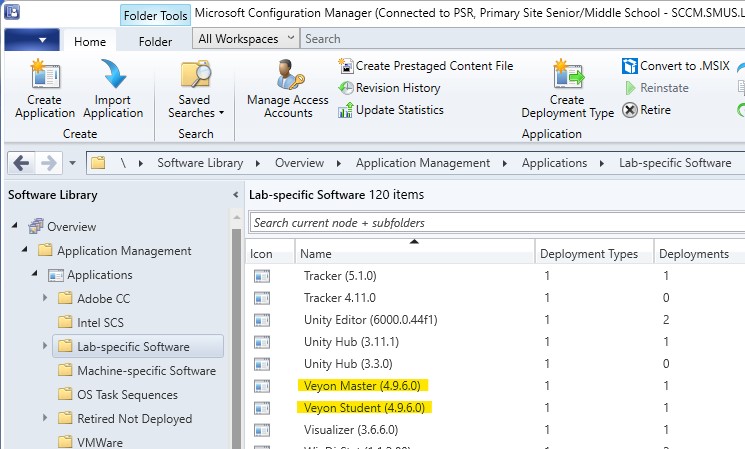Click the icon beside Unity Hub (3.11.1)
Viewport: 745px width, 449px height.
point(262,342)
